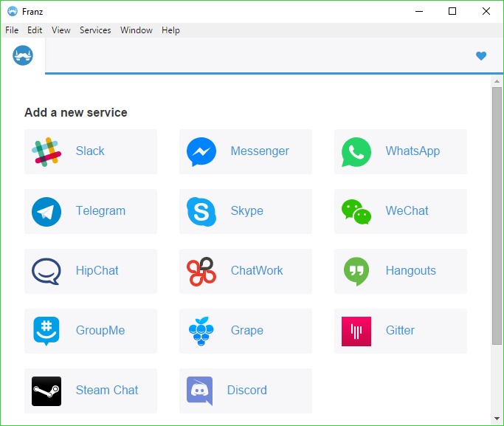Viewport: 504px width, 426px height.
Task: Click the Gitter pink logo icon
Action: coord(356,331)
